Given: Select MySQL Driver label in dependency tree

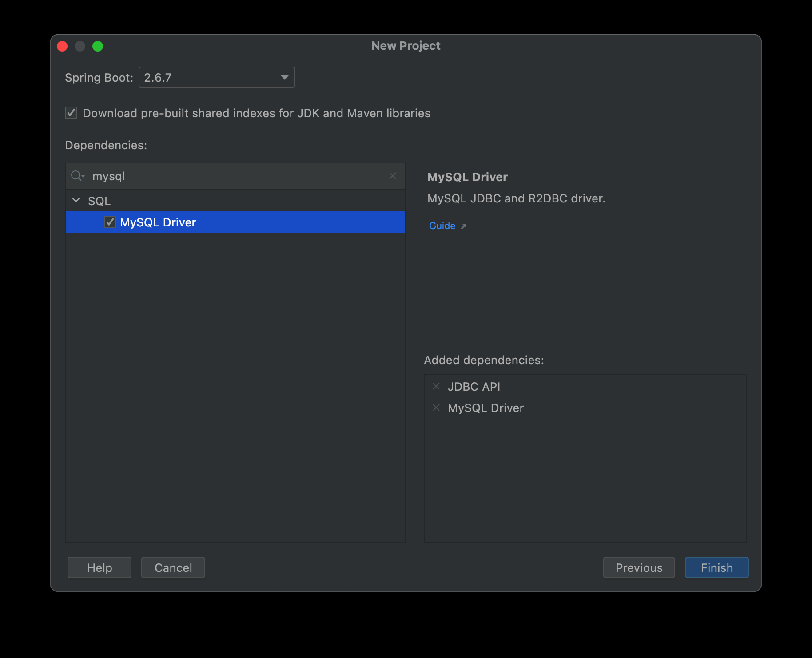Looking at the screenshot, I should point(158,222).
